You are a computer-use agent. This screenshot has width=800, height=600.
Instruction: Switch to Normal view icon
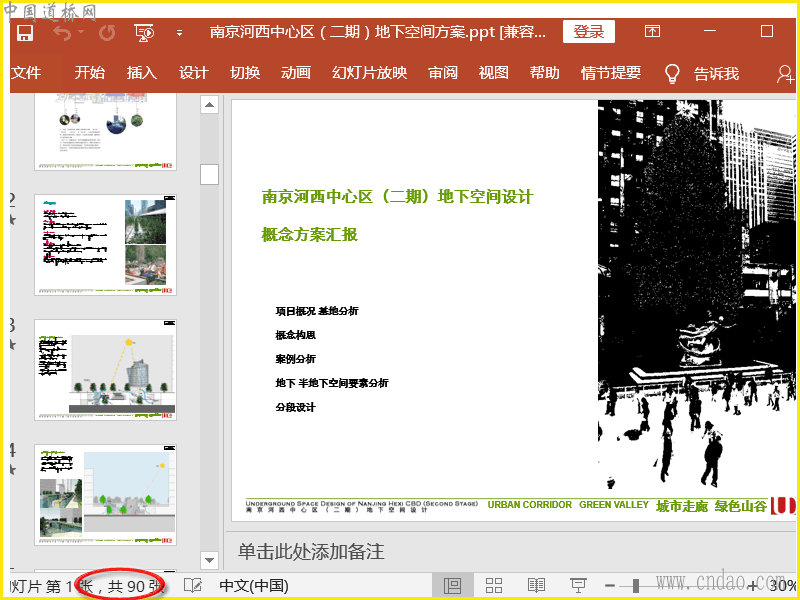click(x=452, y=585)
